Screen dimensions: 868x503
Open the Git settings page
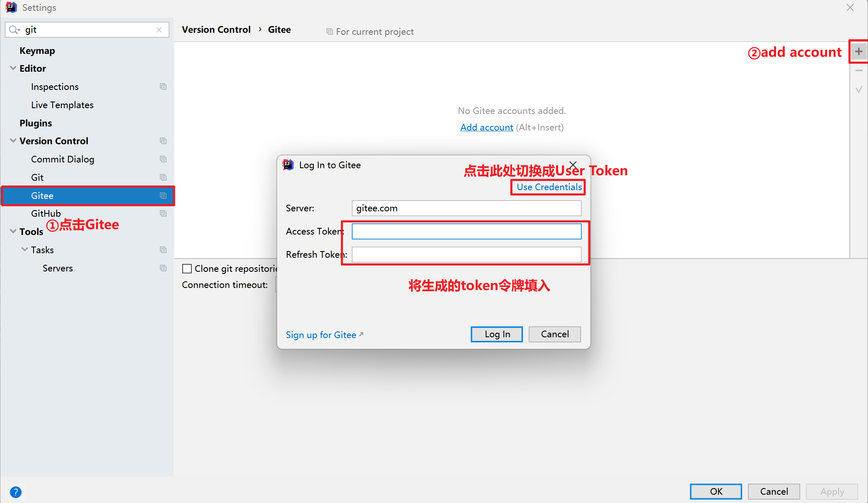coord(37,177)
